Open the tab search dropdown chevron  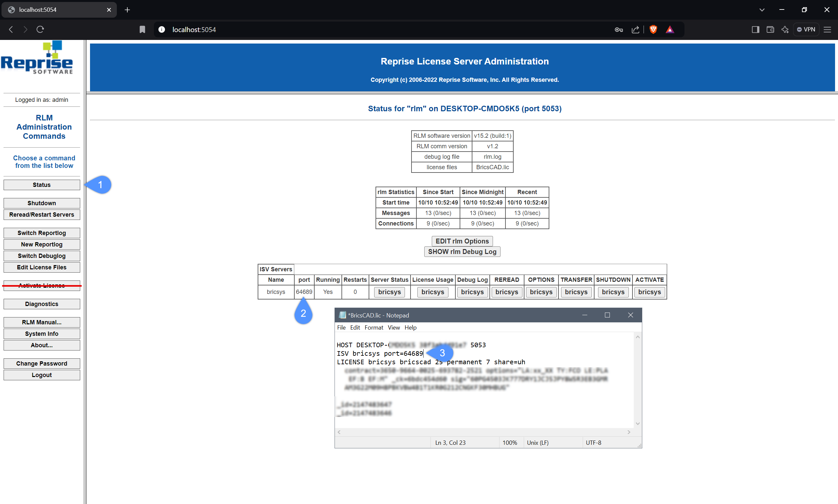click(762, 10)
